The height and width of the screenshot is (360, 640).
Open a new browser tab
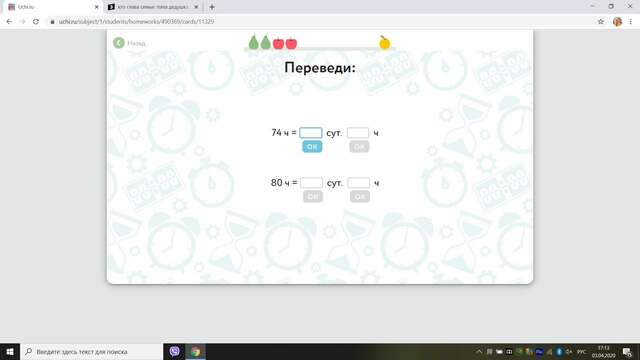tap(212, 7)
